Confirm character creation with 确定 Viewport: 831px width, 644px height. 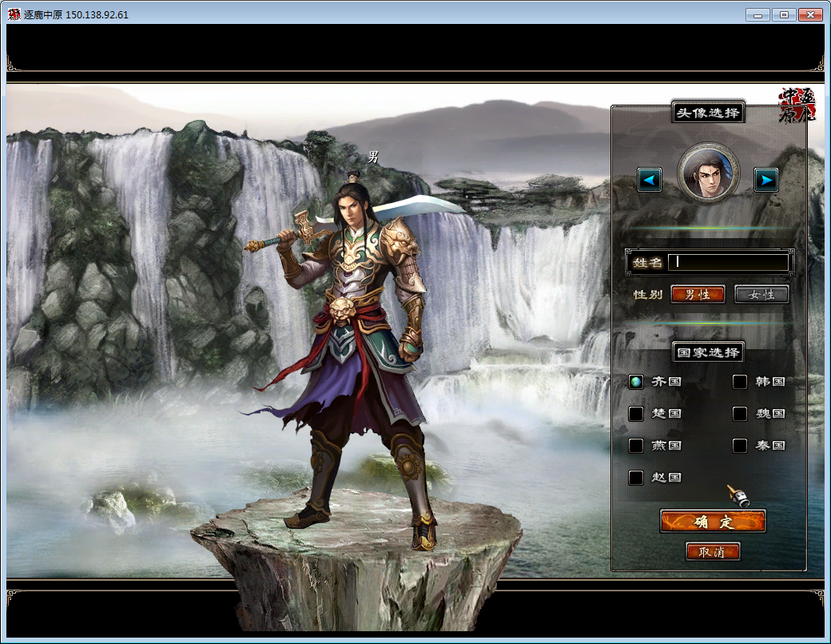point(713,522)
